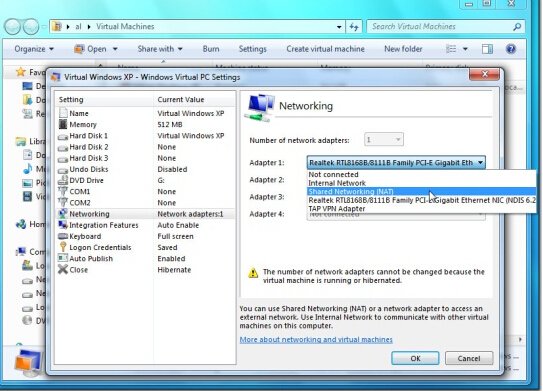The height and width of the screenshot is (391, 543).
Task: Confirm settings with the OK button
Action: [x=415, y=358]
